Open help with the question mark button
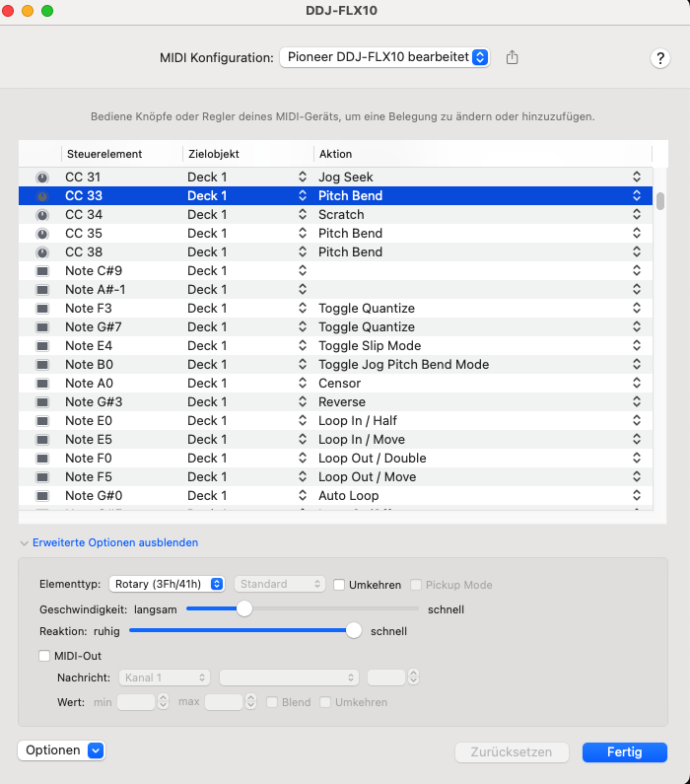The image size is (690, 784). [x=660, y=58]
